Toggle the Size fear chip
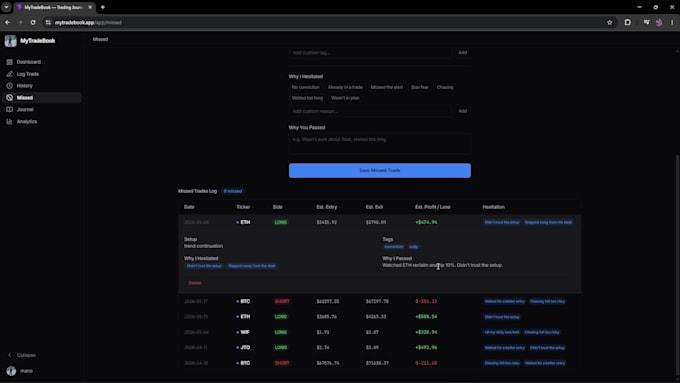This screenshot has width=680, height=383. click(420, 87)
